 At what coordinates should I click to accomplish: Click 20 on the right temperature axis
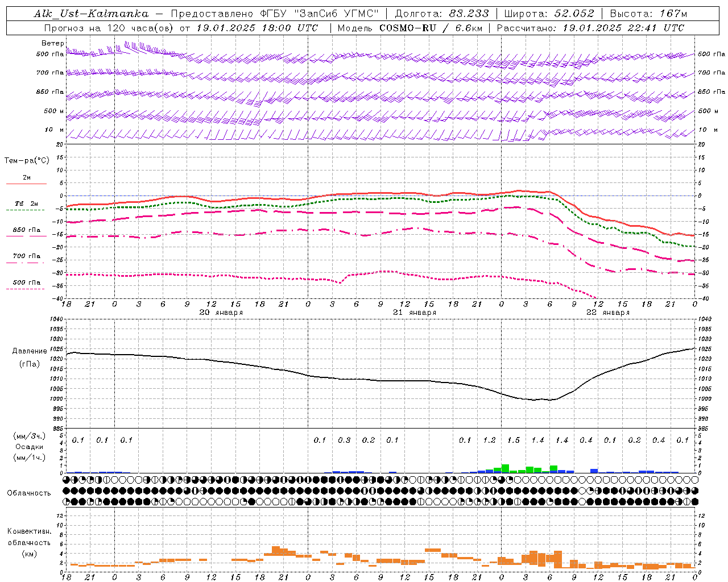click(702, 145)
